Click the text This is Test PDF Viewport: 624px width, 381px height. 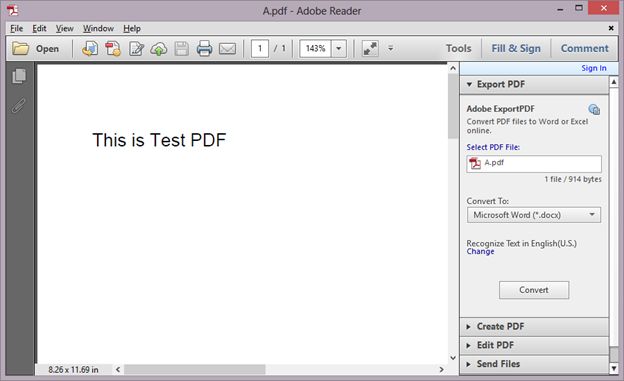click(159, 140)
